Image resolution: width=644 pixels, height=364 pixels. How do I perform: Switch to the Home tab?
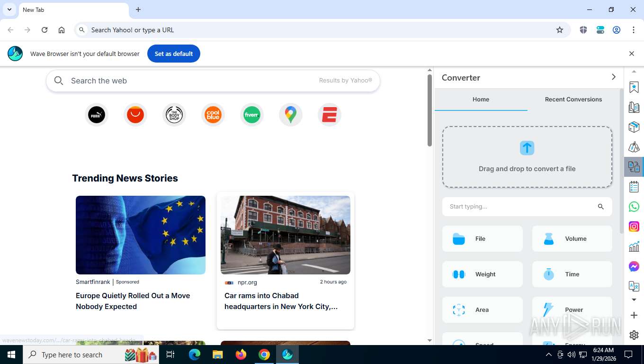tap(481, 100)
